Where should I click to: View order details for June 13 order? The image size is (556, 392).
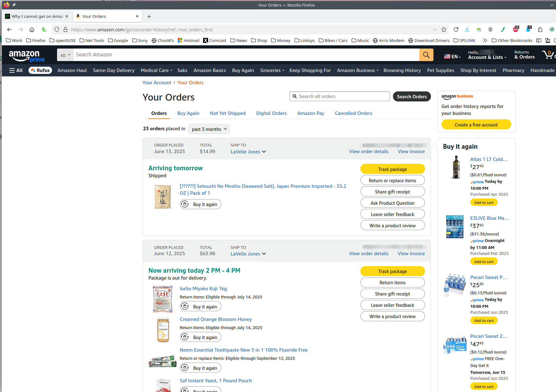369,151
